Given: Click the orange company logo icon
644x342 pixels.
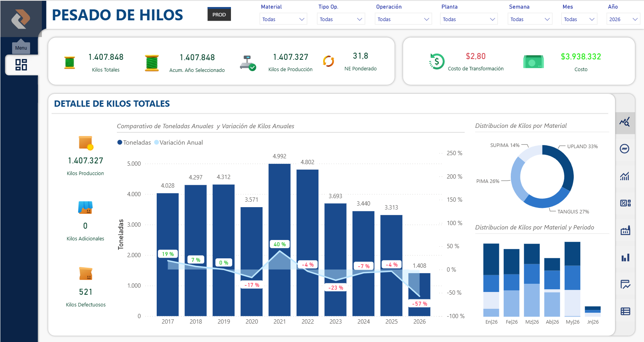Looking at the screenshot, I should [21, 18].
